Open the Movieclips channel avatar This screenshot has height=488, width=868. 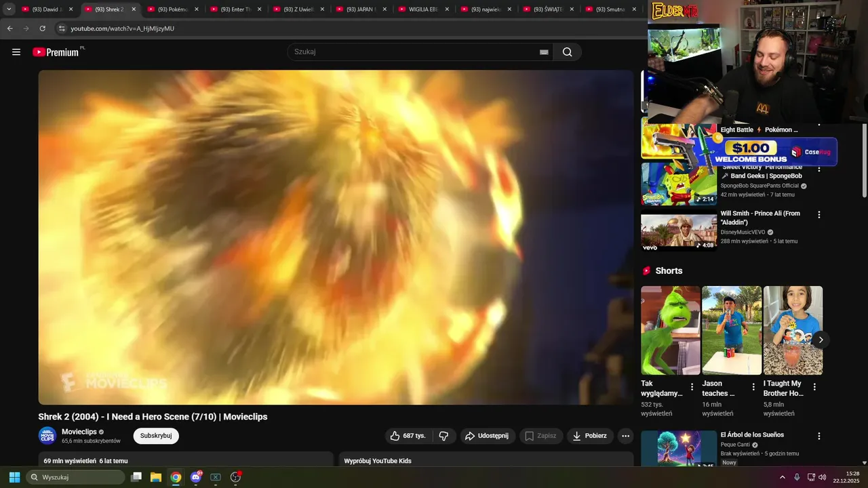point(47,436)
